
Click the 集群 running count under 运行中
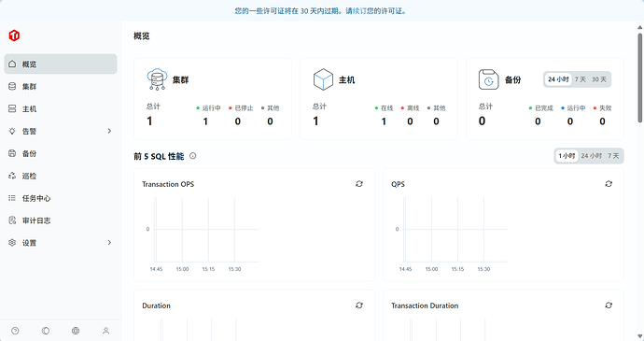(x=205, y=121)
